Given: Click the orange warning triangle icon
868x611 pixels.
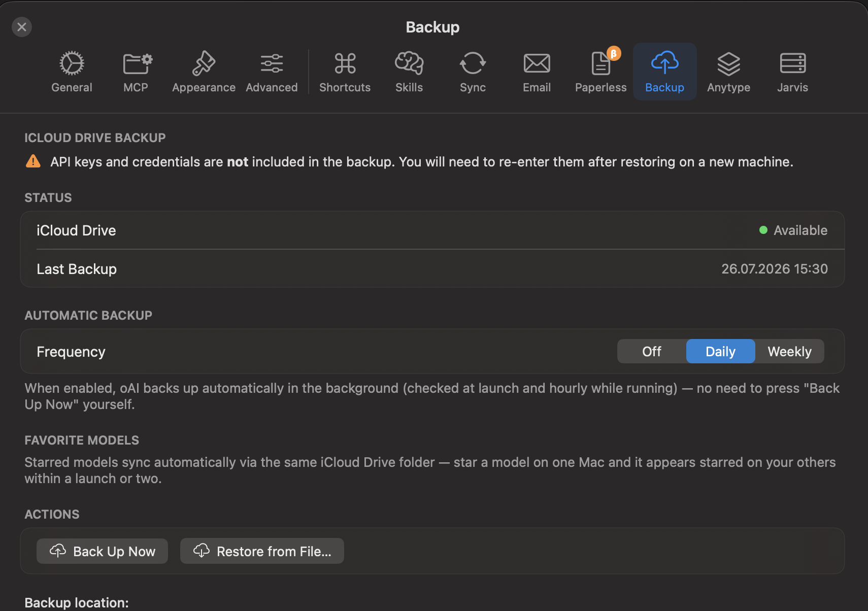Looking at the screenshot, I should coord(33,161).
